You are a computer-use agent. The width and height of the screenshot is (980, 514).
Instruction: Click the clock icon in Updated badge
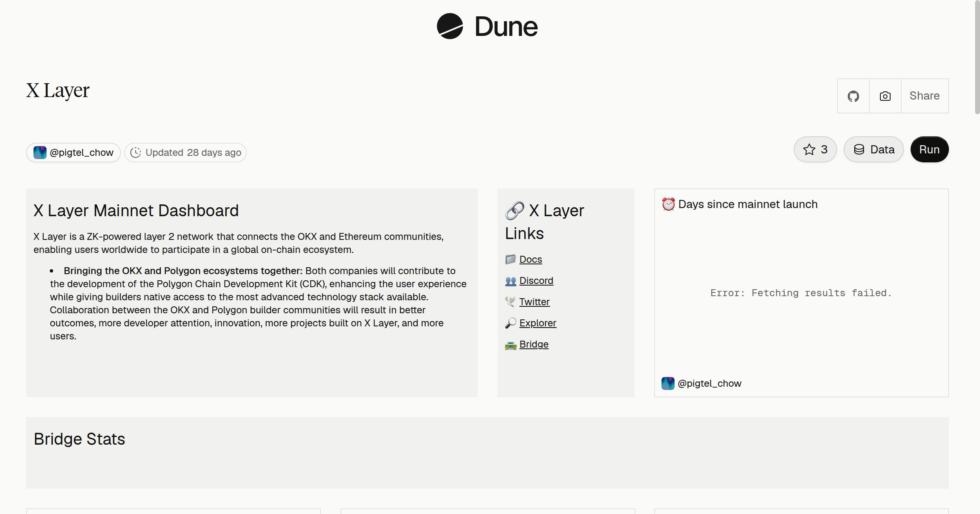coord(136,153)
